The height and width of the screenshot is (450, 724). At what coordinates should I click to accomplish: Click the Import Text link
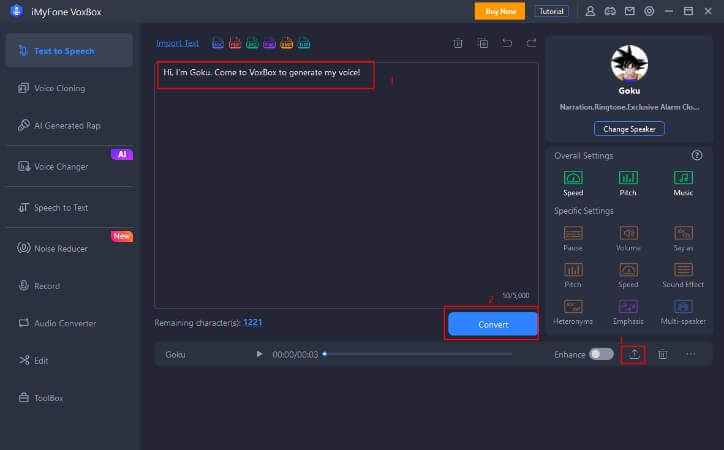coord(177,43)
